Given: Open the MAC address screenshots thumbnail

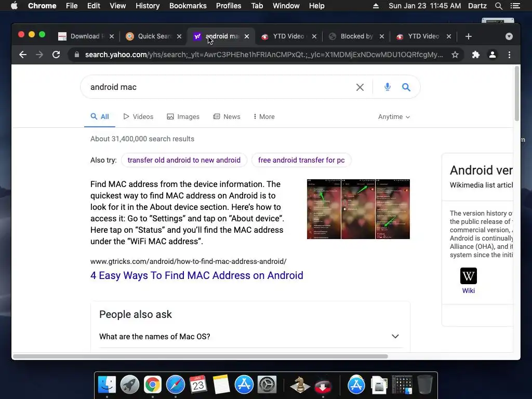Looking at the screenshot, I should point(358,209).
